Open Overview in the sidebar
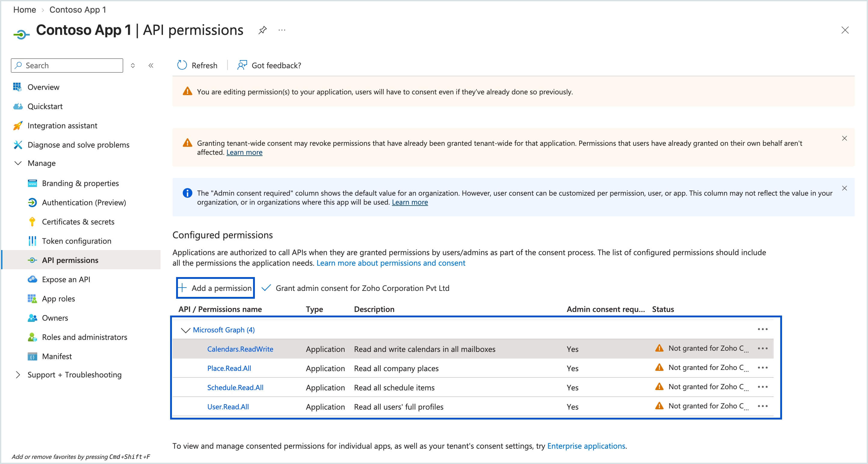 point(44,87)
